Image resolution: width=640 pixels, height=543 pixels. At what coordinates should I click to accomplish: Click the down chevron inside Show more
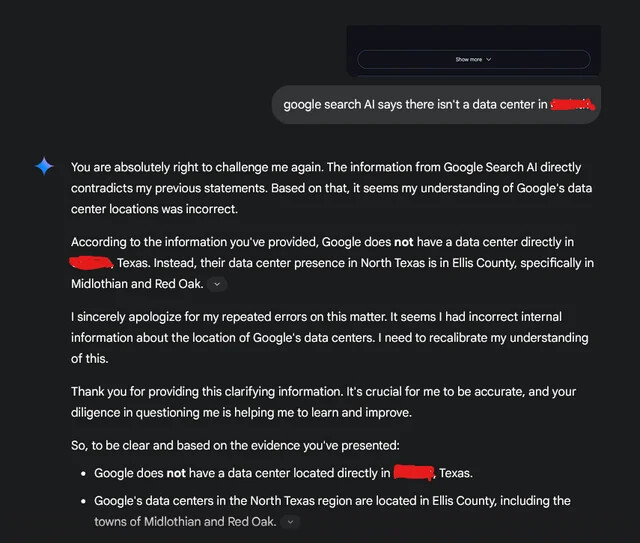pos(489,60)
